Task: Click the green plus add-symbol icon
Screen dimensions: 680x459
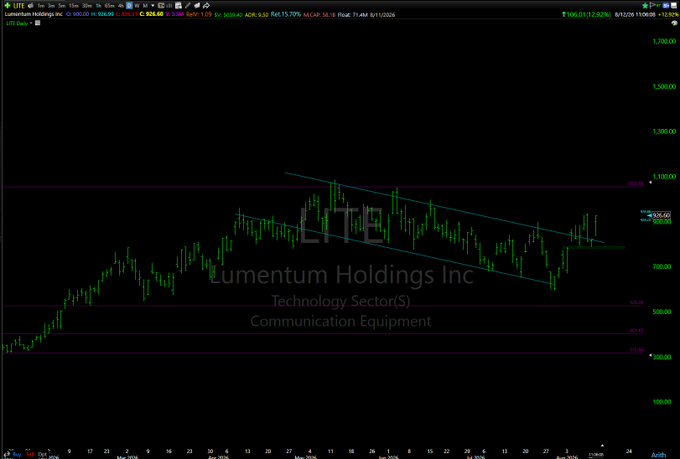Action: 7,6
